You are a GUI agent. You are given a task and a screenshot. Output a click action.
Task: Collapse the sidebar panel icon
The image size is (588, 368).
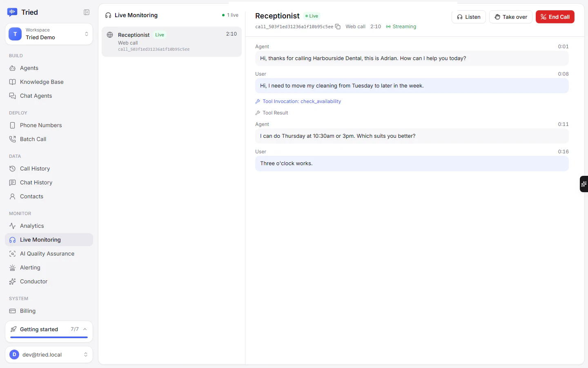[87, 12]
